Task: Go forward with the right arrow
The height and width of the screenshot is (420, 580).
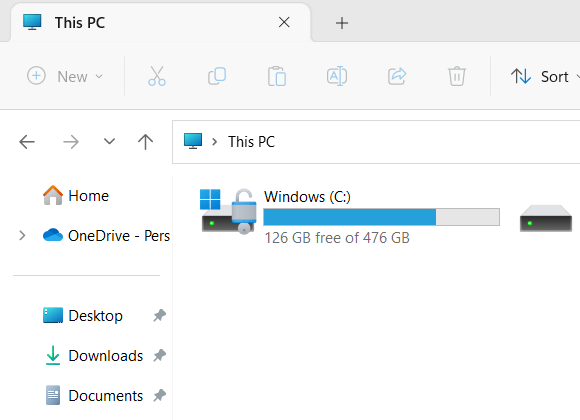Action: (71, 142)
